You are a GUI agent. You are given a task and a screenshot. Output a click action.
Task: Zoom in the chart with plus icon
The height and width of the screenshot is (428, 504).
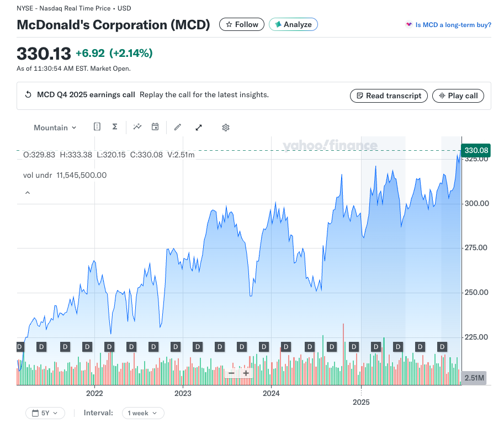[x=246, y=373]
